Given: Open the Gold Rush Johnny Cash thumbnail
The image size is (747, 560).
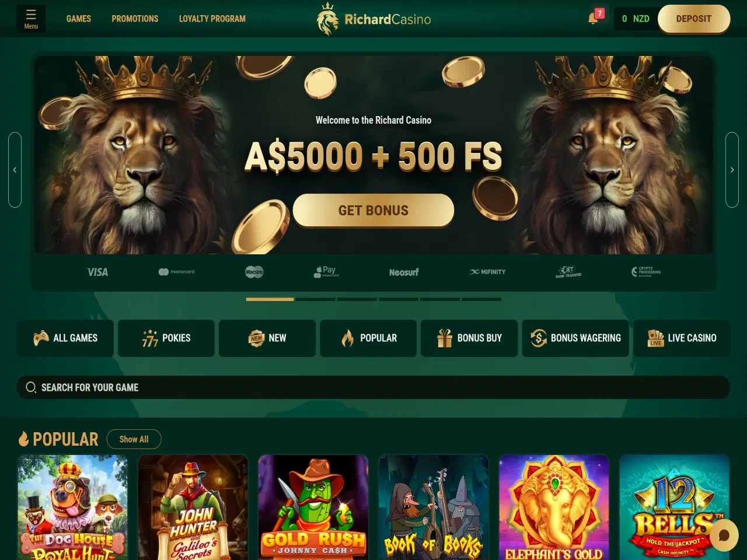Looking at the screenshot, I should click(313, 508).
